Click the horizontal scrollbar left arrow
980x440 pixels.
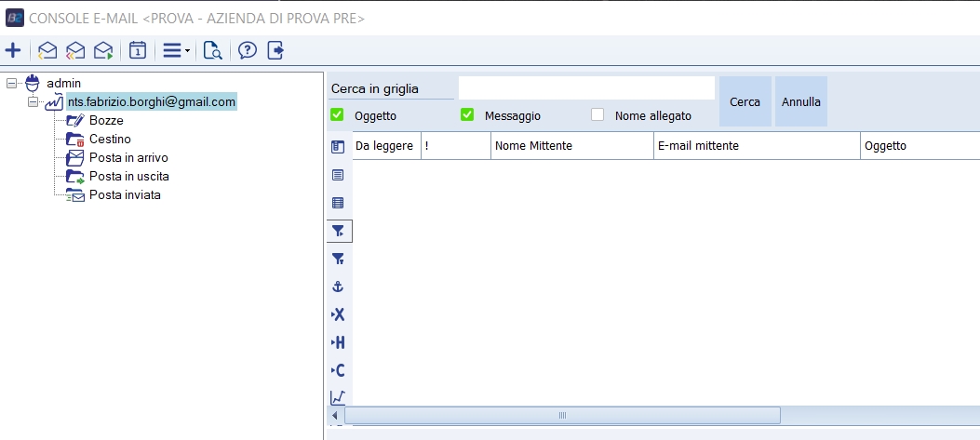[x=335, y=416]
